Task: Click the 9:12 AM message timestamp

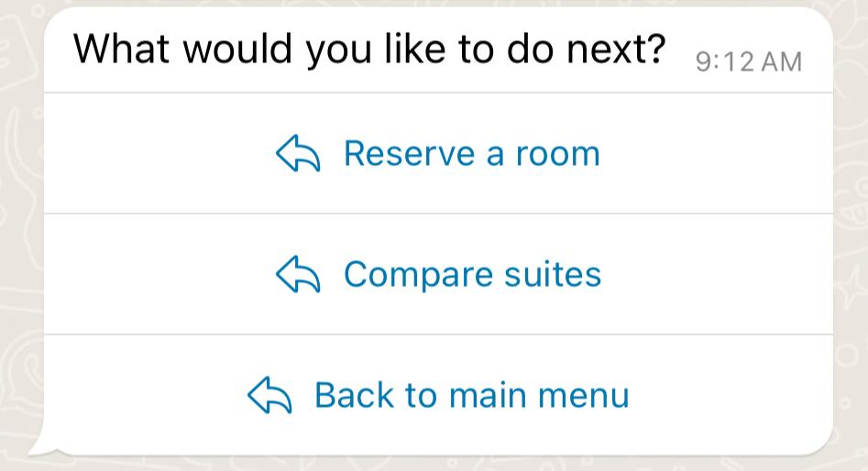Action: click(749, 61)
